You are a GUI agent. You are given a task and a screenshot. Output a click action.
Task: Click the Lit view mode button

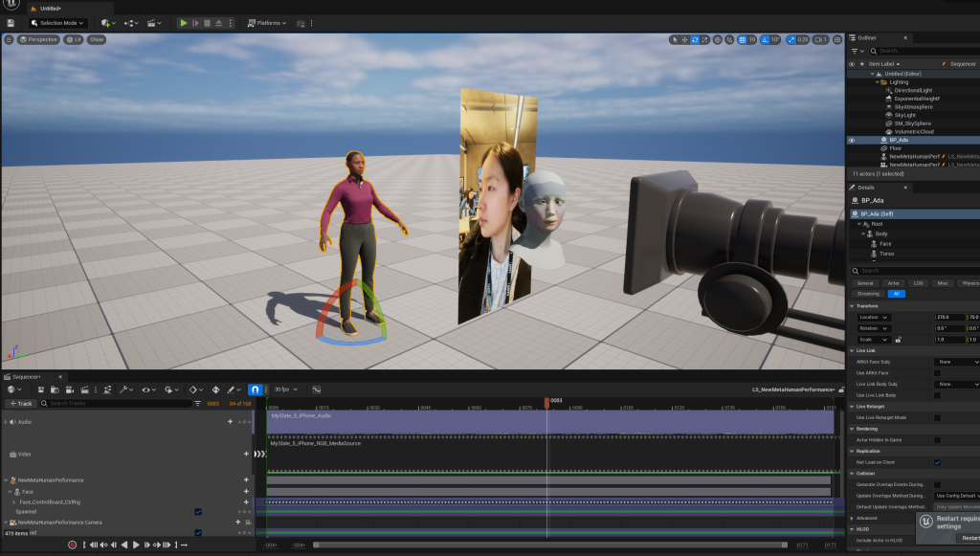click(74, 39)
